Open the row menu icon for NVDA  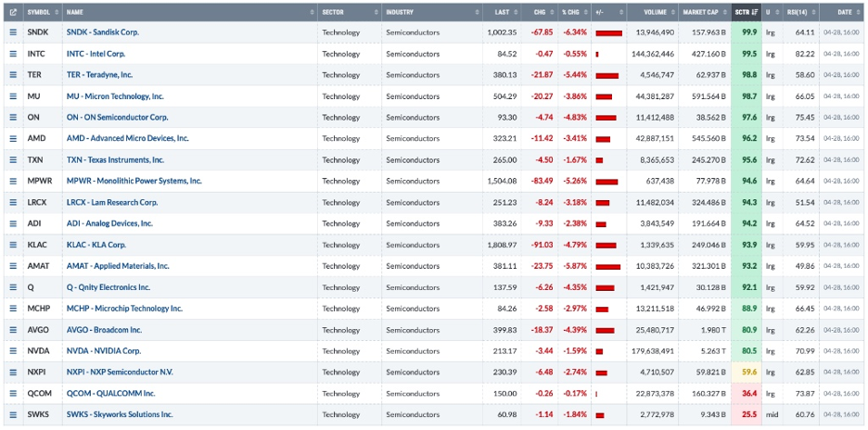[x=13, y=351]
